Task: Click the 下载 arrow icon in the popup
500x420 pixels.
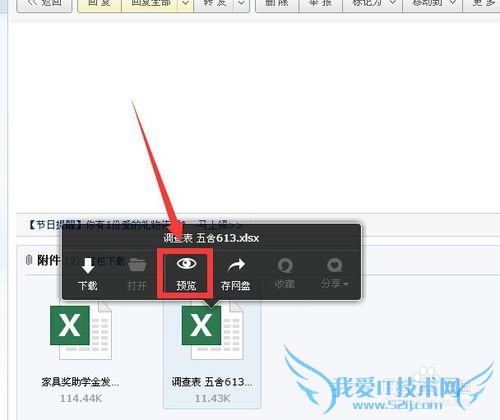Action: coord(88,265)
